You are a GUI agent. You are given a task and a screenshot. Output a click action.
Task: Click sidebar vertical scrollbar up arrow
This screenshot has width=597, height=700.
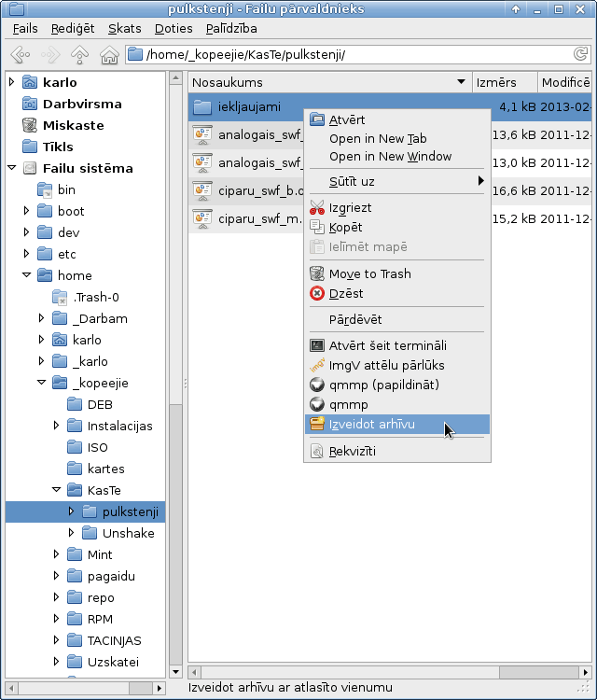coord(175,78)
